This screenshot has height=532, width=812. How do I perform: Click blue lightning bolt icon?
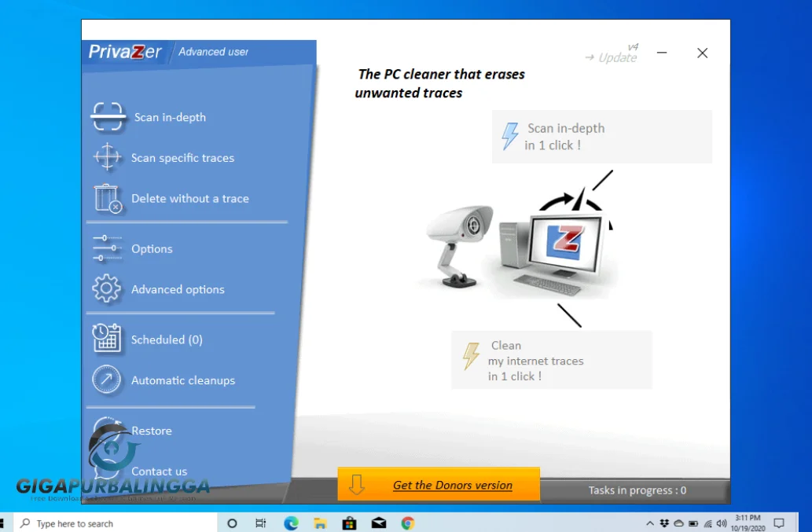pos(509,136)
